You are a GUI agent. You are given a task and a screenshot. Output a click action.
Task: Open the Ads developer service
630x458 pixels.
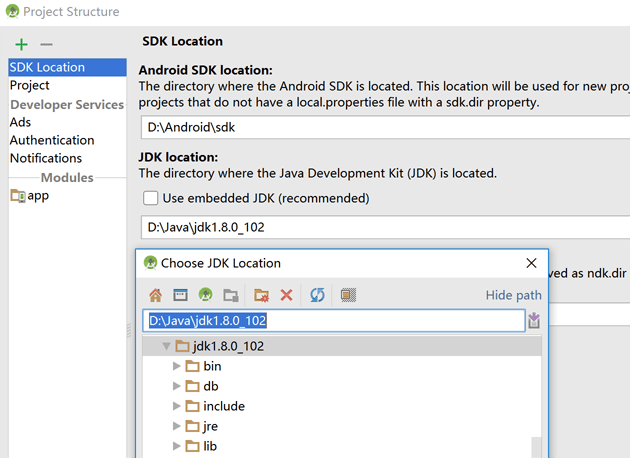click(20, 122)
